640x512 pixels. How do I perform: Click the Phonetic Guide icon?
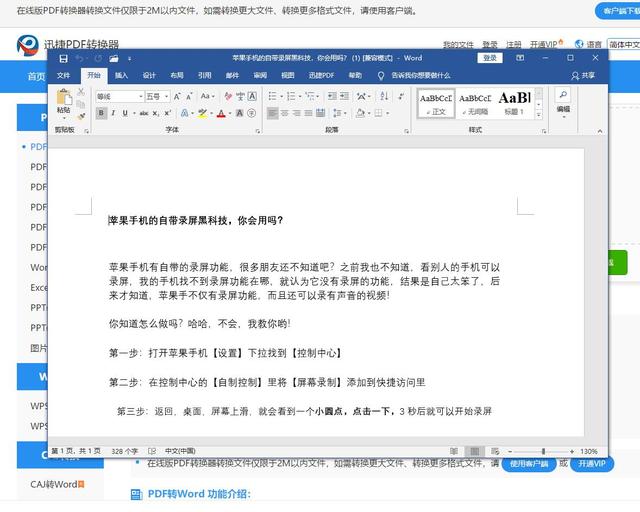pyautogui.click(x=240, y=96)
